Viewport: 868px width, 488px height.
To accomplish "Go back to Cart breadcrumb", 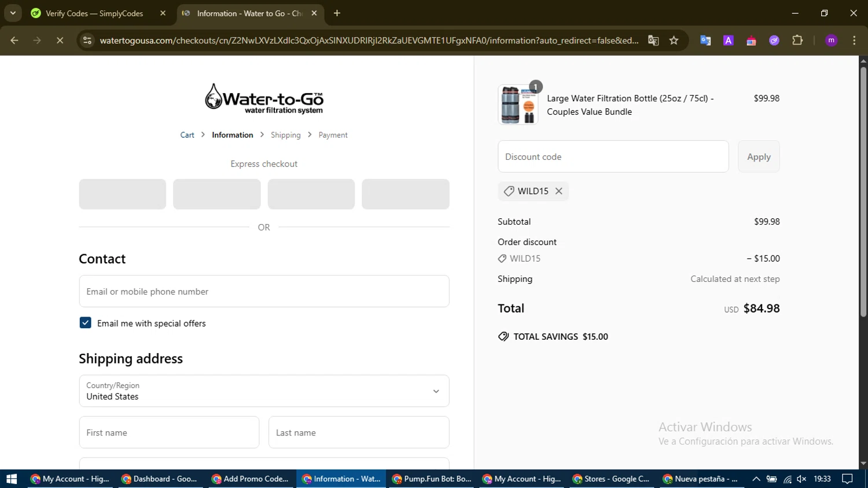I will tap(187, 135).
